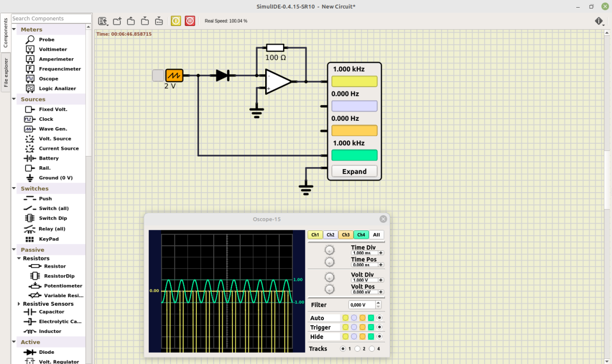Pick the Wave Gen. source component
The width and height of the screenshot is (612, 364).
coord(53,129)
